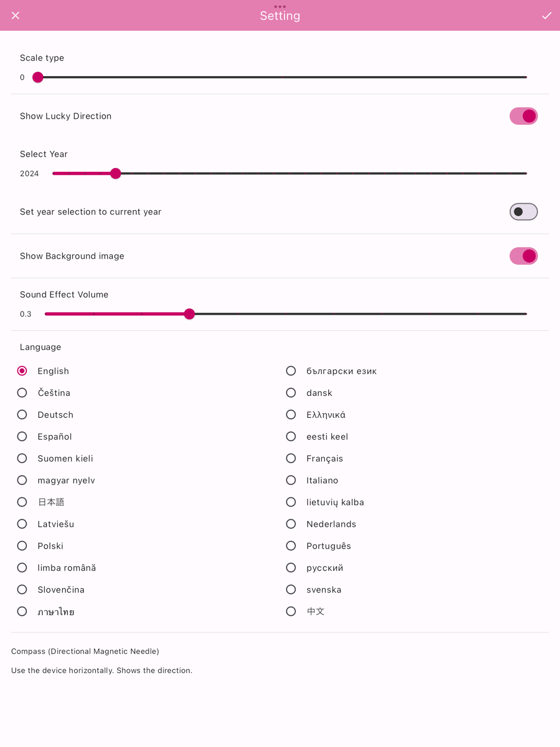
Task: Click the Scale type slider thumb
Action: (x=38, y=77)
